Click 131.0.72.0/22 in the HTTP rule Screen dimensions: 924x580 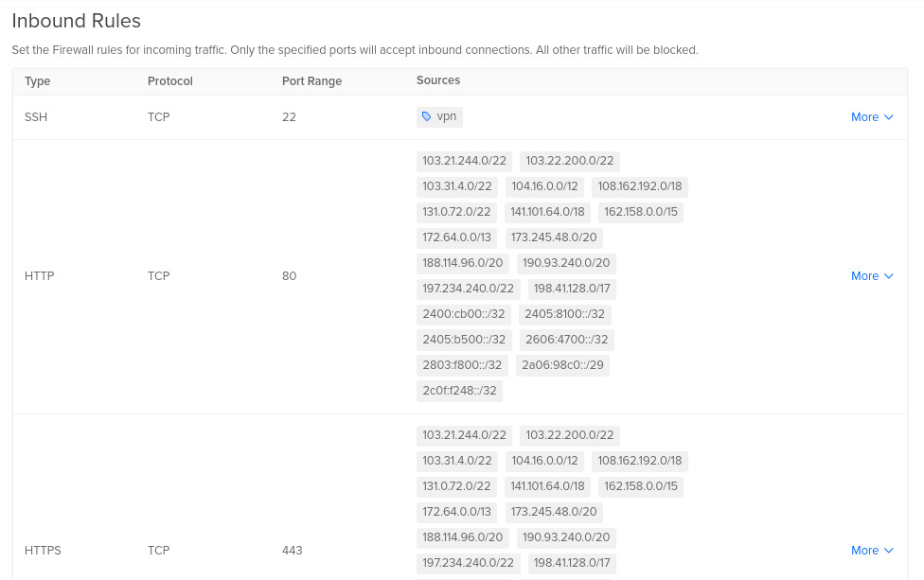click(x=456, y=212)
